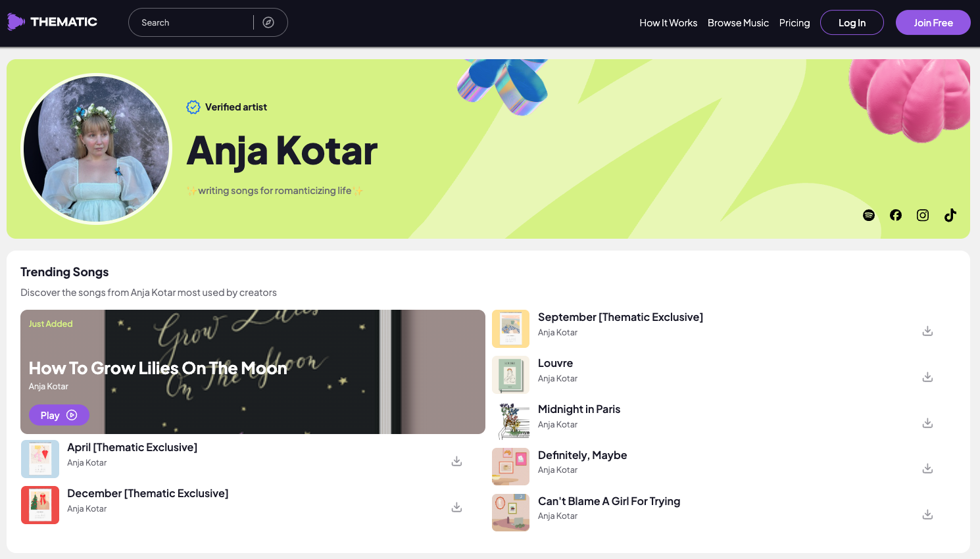
Task: Click September [Thematic Exclusive] album thumbnail
Action: pos(510,329)
